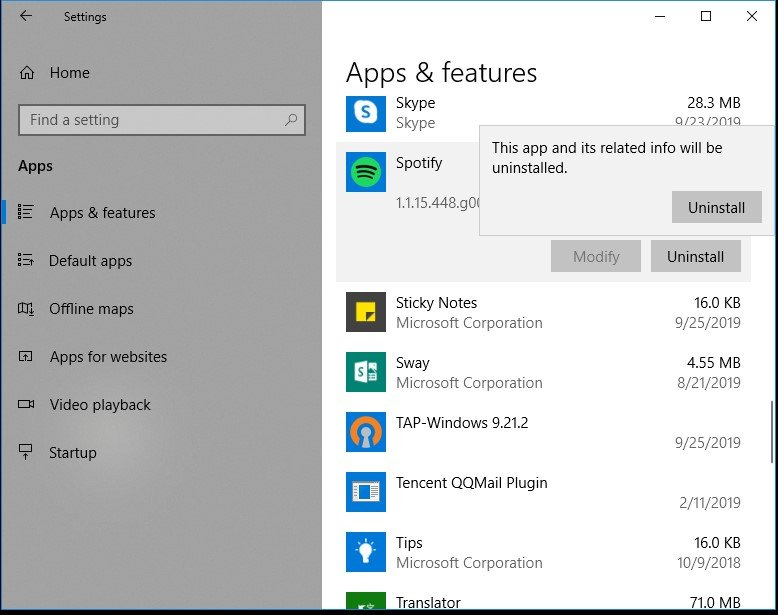Click Translator size 71.0 MB
The height and width of the screenshot is (615, 778).
pyautogui.click(x=714, y=603)
